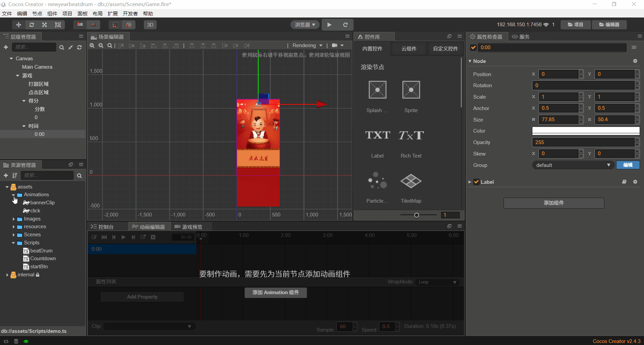Screen dimensions: 644x345
Task: Collapse the 时间 node
Action: (x=24, y=126)
